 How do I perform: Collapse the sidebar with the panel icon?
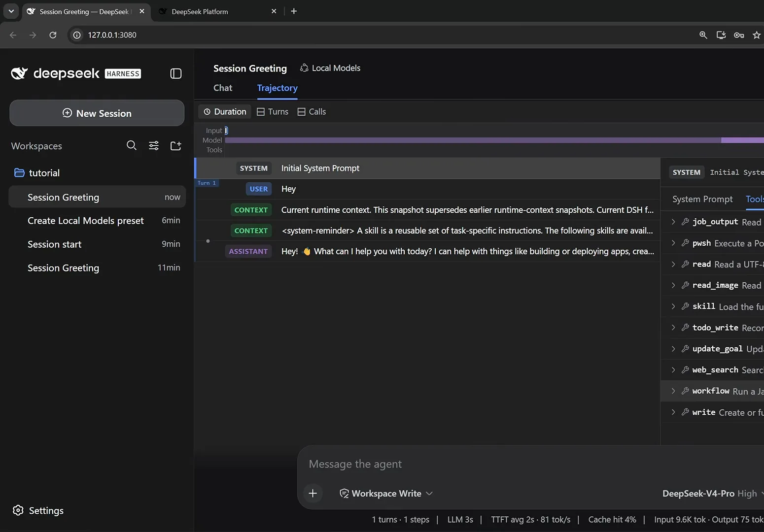point(176,73)
